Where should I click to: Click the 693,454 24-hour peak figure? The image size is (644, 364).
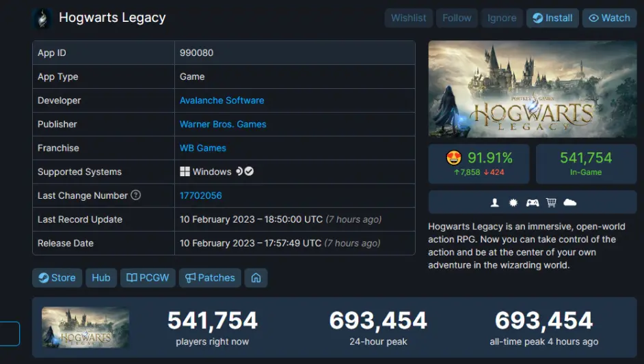pyautogui.click(x=378, y=320)
